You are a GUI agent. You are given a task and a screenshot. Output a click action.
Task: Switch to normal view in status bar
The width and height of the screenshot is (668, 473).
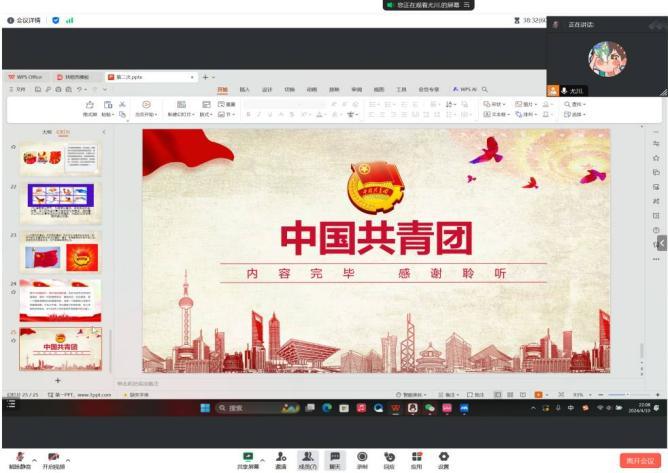point(497,395)
